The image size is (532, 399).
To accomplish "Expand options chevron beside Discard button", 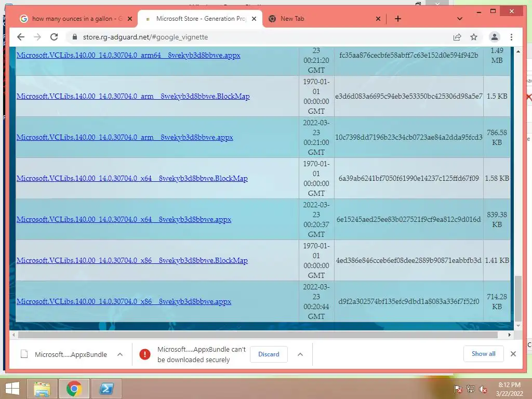I will [300, 354].
